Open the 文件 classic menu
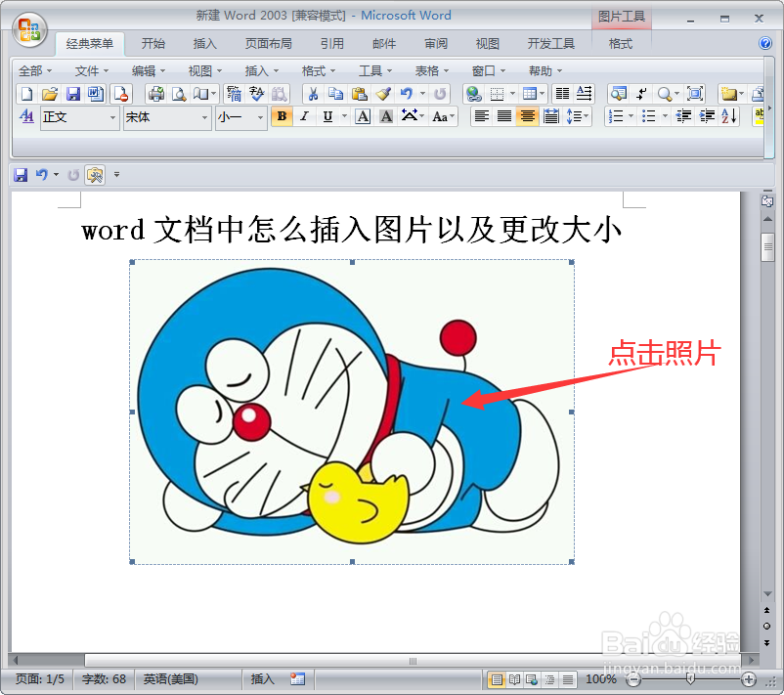The width and height of the screenshot is (784, 695). click(x=91, y=71)
